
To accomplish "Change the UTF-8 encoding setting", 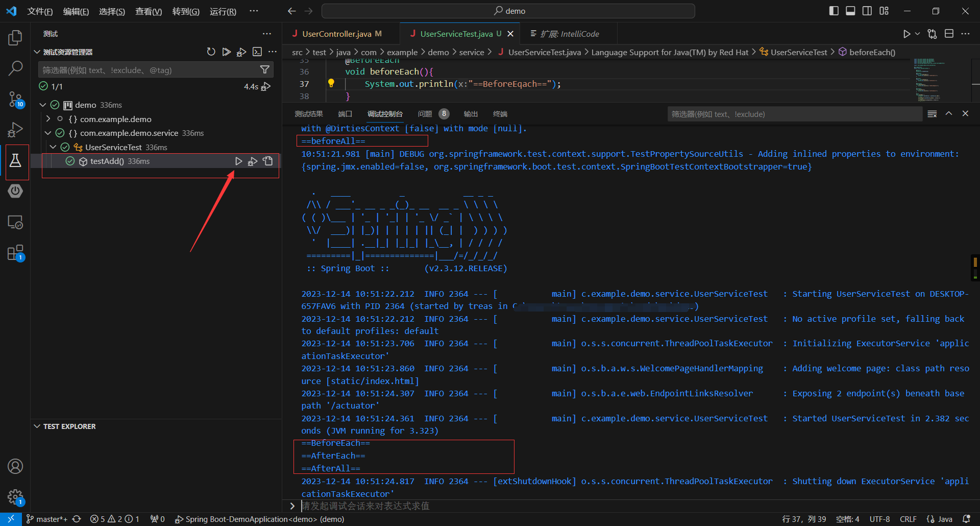I will click(879, 519).
